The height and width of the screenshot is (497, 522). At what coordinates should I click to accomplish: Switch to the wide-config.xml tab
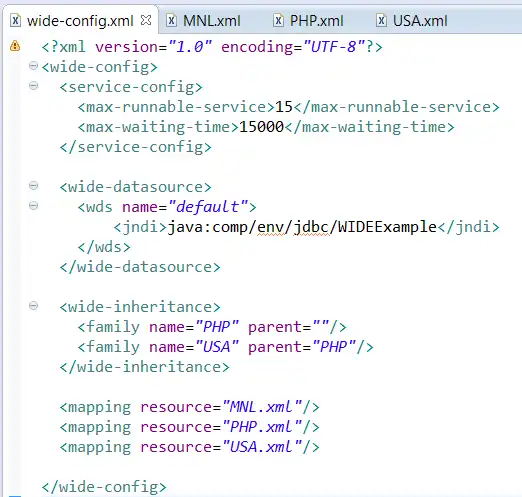pyautogui.click(x=80, y=21)
